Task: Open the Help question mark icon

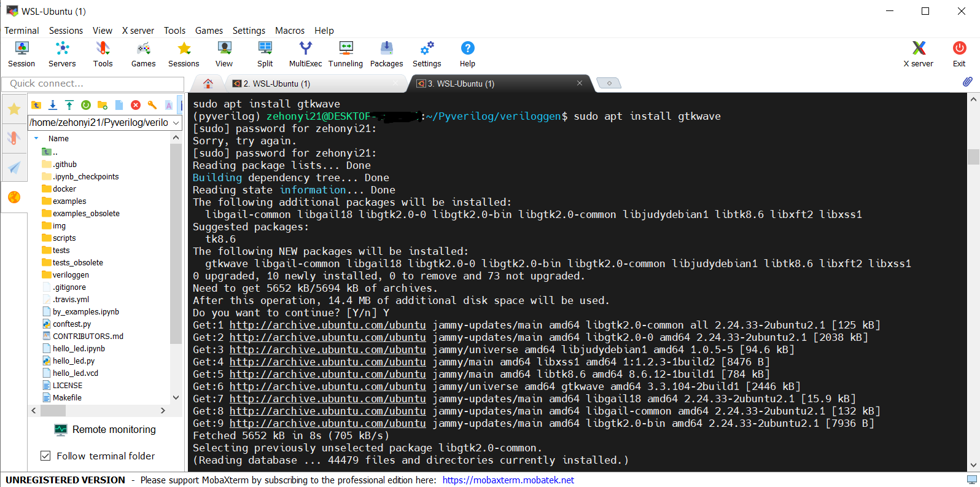Action: tap(467, 53)
